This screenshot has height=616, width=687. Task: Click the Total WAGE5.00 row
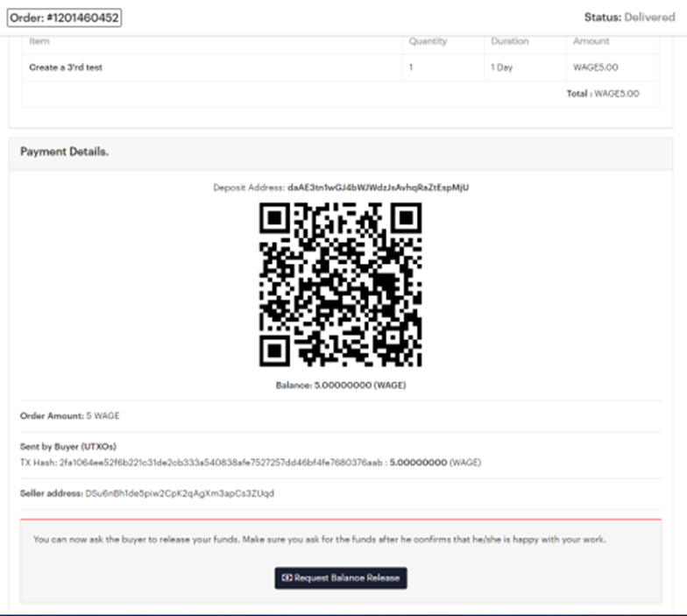tap(603, 94)
